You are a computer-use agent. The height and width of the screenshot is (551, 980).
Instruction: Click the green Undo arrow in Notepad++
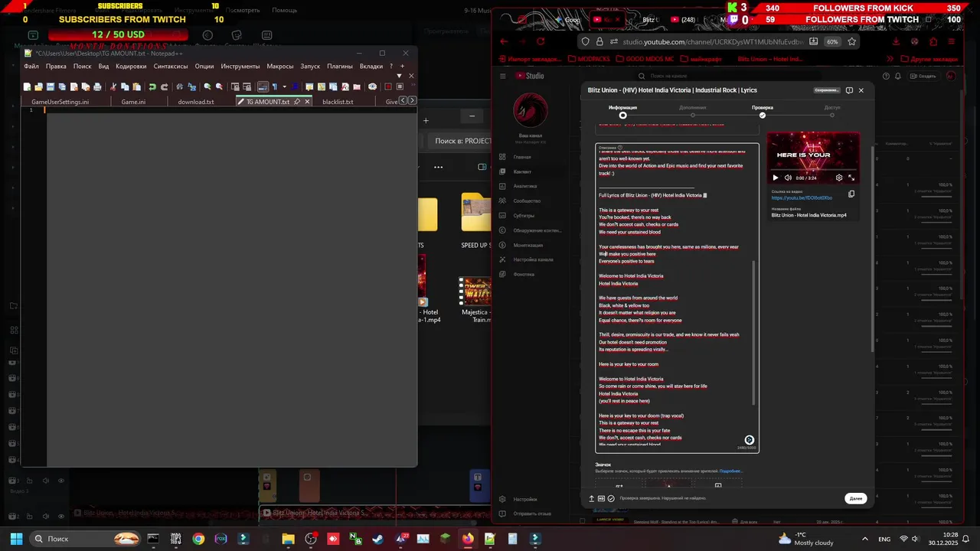pyautogui.click(x=152, y=86)
